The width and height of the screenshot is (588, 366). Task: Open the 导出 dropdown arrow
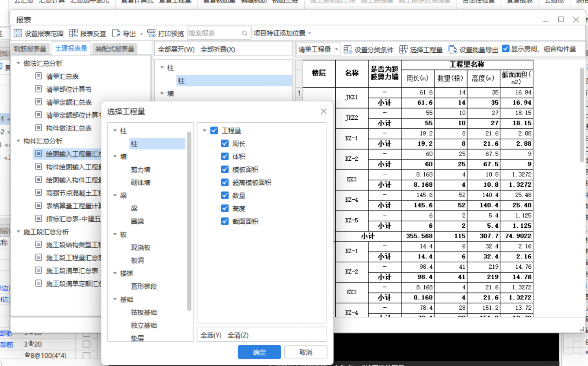[141, 34]
